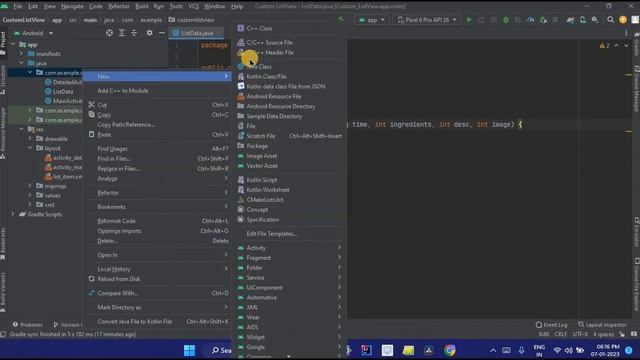The image size is (640, 360).
Task: Click the Build hammer icon
Action: click(340, 19)
